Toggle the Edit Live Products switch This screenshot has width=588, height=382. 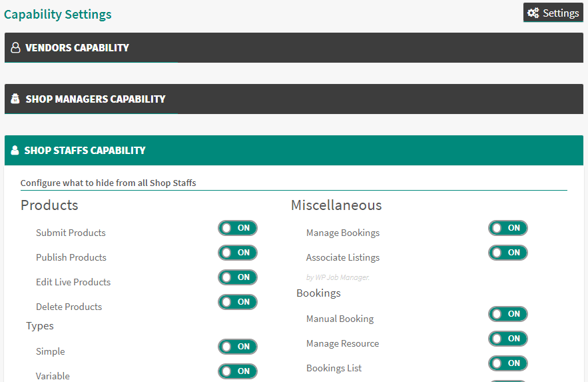click(237, 277)
